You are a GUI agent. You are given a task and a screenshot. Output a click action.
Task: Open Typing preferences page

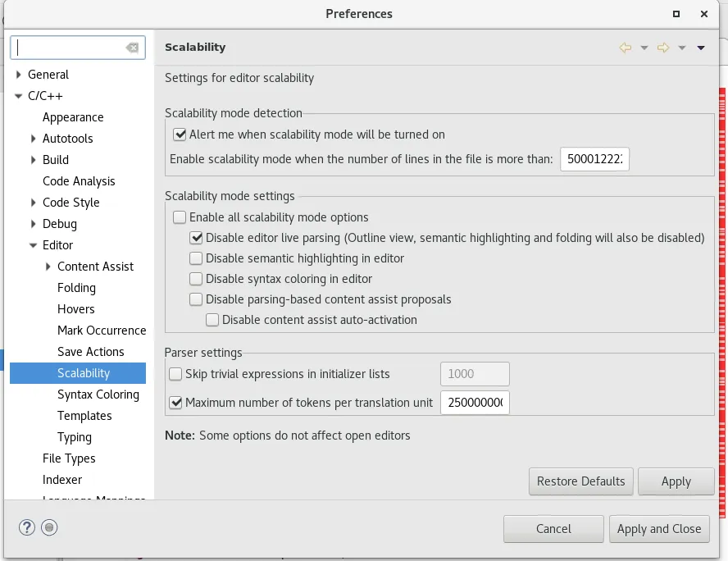75,437
